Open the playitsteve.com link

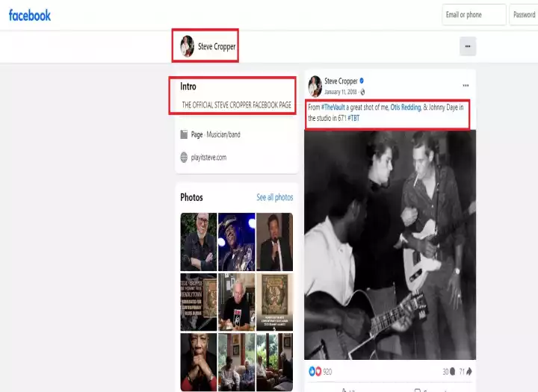tap(208, 158)
